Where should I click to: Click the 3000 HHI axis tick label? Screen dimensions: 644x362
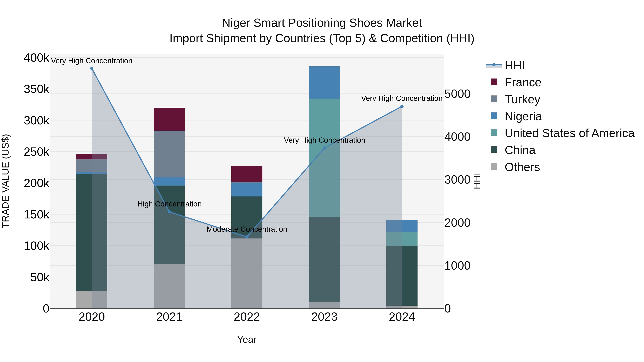tap(457, 180)
